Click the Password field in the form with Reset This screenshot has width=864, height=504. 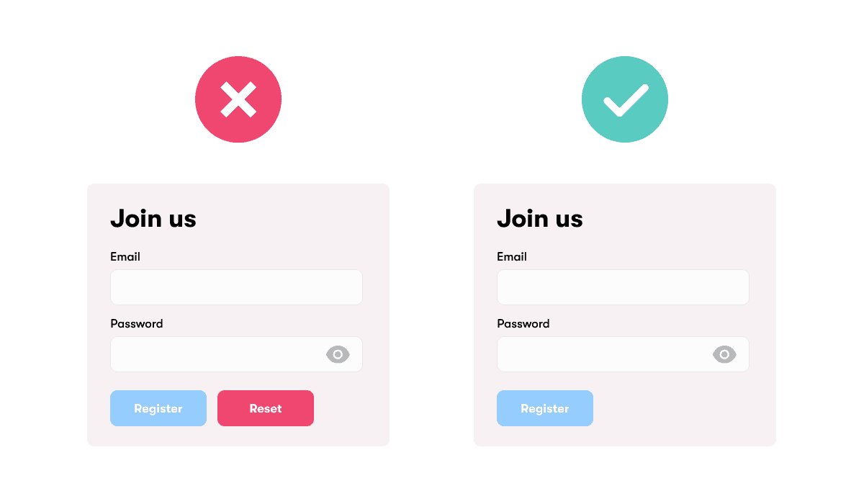pyautogui.click(x=216, y=354)
